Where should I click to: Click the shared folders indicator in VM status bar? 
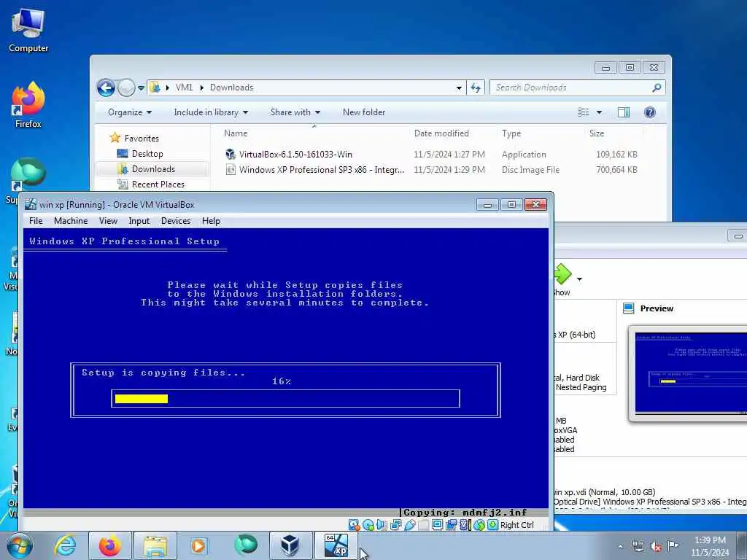click(424, 525)
